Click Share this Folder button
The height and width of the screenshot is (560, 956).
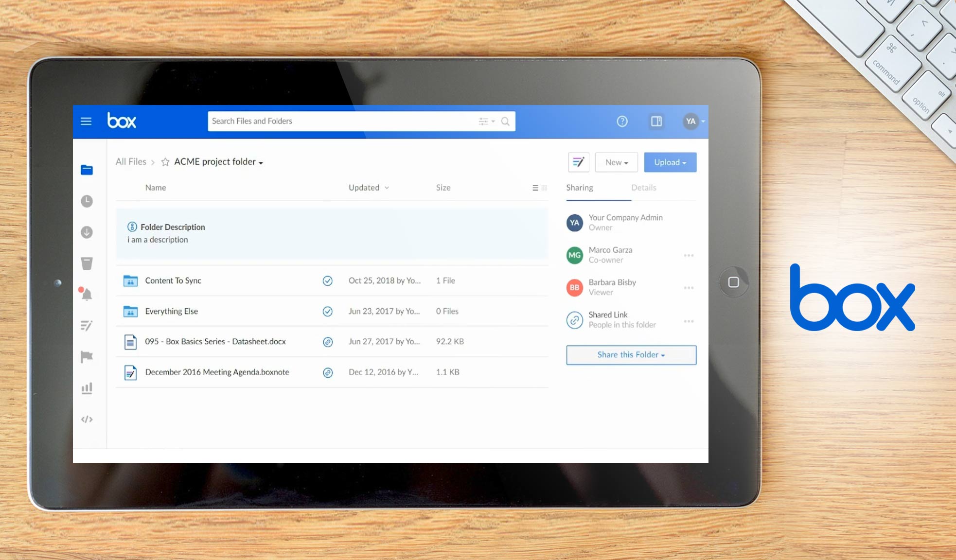[631, 355]
